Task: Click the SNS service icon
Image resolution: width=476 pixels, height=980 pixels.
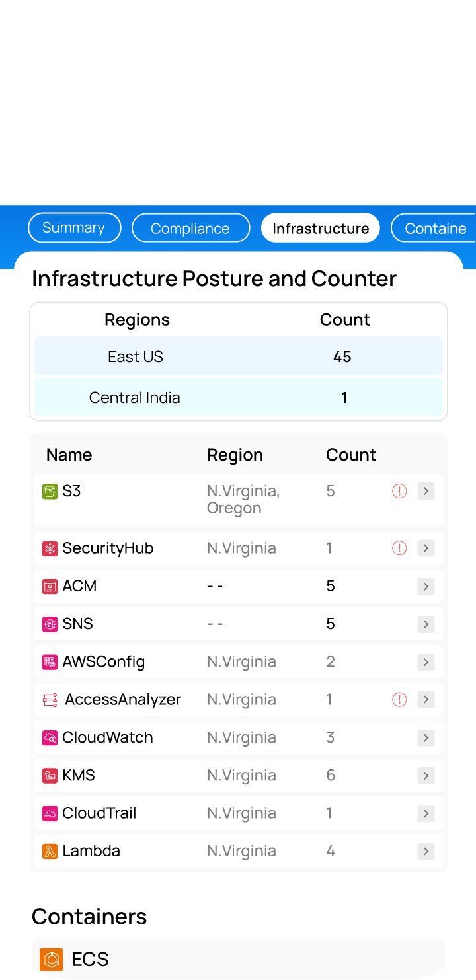Action: point(50,624)
